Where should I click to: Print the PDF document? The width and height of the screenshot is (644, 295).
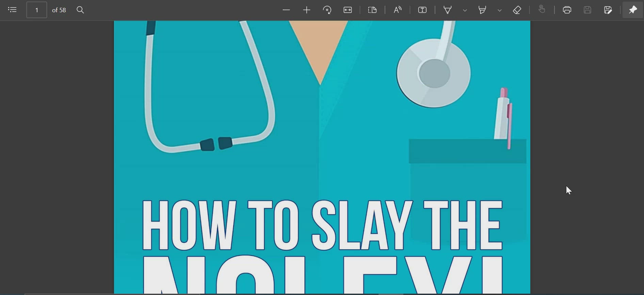(x=567, y=10)
